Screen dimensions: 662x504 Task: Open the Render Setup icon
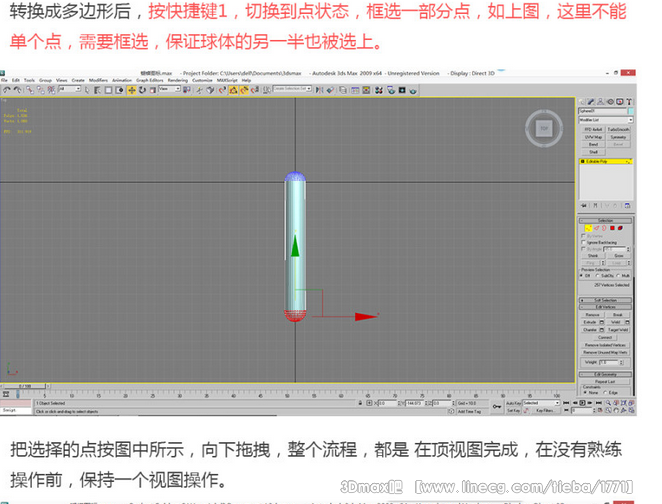pyautogui.click(x=391, y=90)
